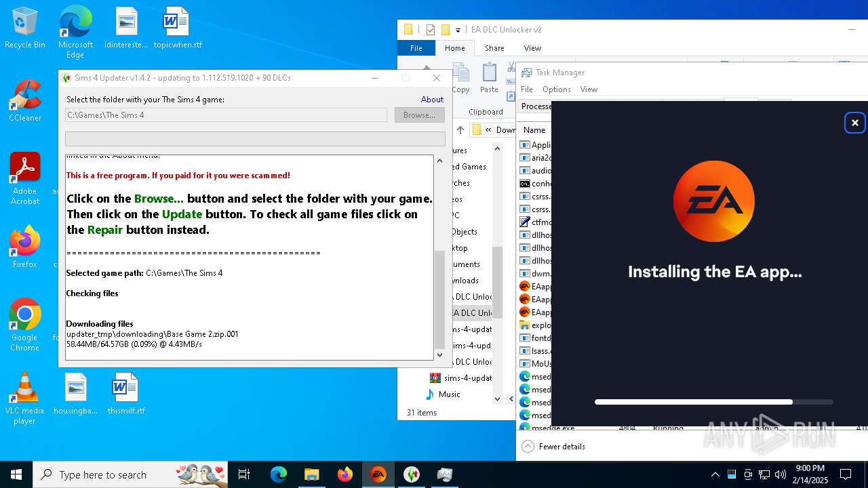
Task: Click the game folder path field
Action: coord(226,115)
